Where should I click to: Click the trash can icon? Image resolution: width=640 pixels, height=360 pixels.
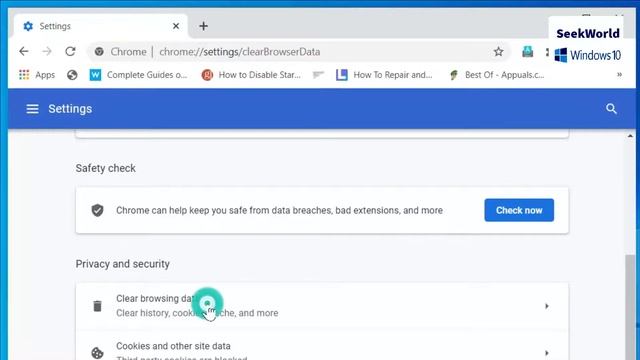click(x=97, y=306)
